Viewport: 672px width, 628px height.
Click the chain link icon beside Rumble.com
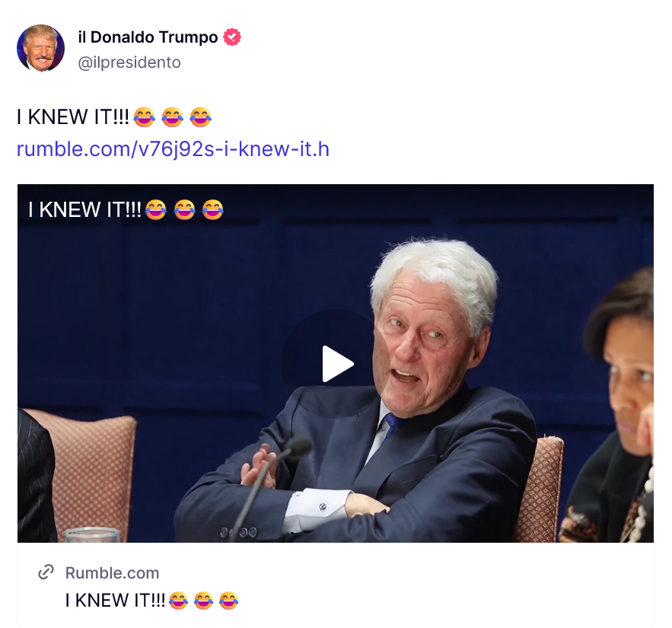(46, 572)
